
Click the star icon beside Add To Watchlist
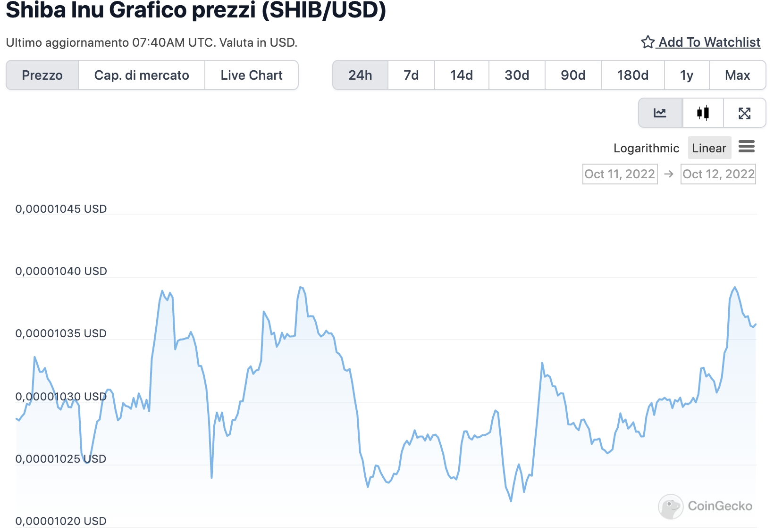(648, 42)
